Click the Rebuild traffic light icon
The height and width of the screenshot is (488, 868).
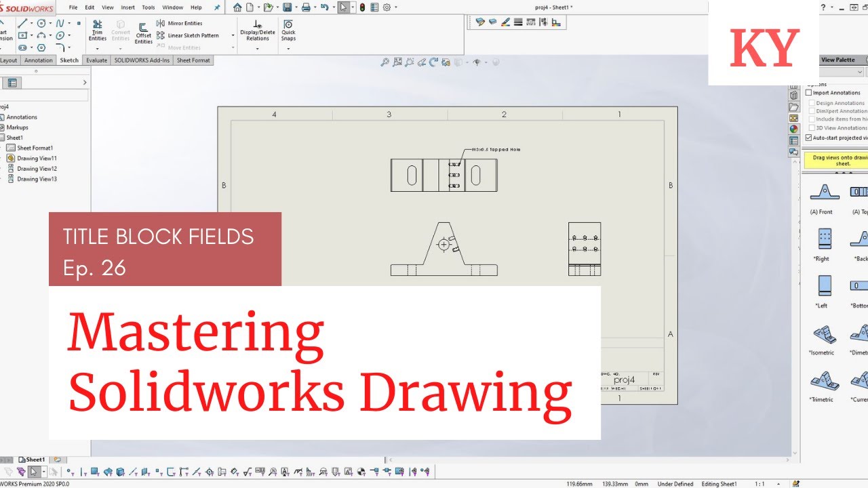click(x=362, y=7)
